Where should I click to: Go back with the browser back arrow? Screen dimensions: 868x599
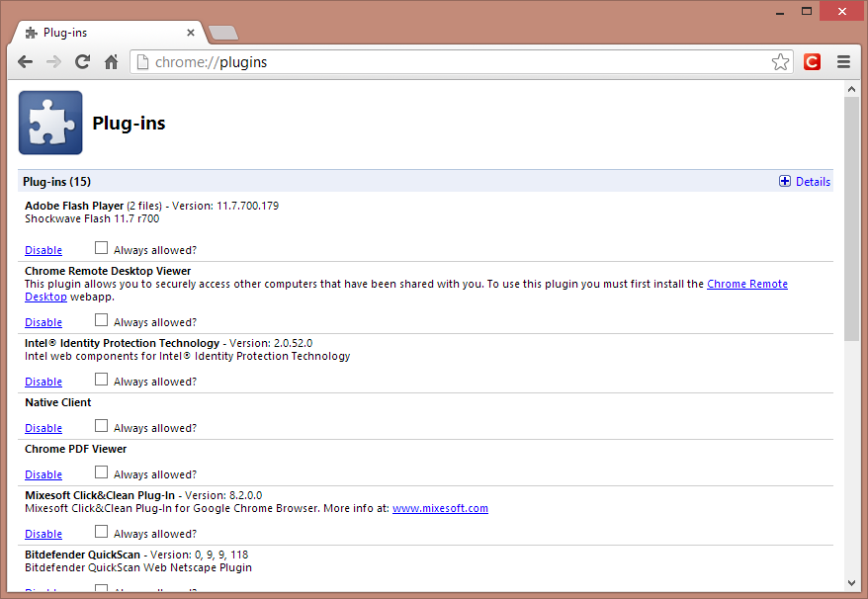coord(25,62)
